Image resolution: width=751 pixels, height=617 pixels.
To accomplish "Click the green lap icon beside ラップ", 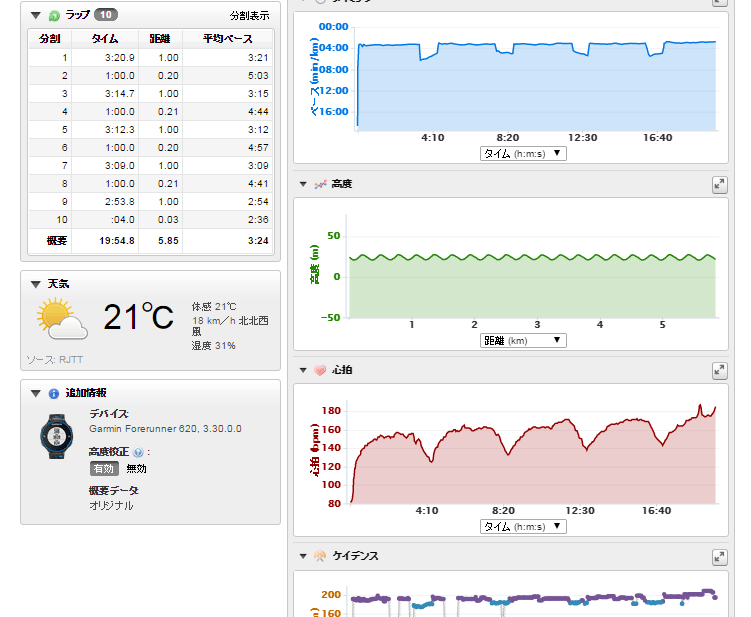I will (x=53, y=16).
